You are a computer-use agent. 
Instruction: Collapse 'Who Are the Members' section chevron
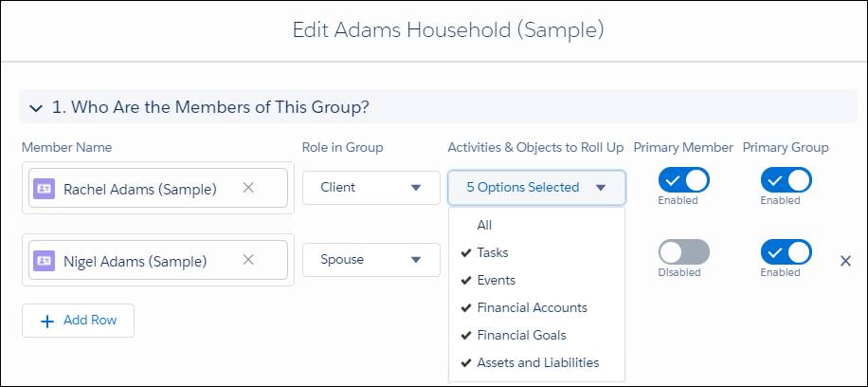[36, 108]
